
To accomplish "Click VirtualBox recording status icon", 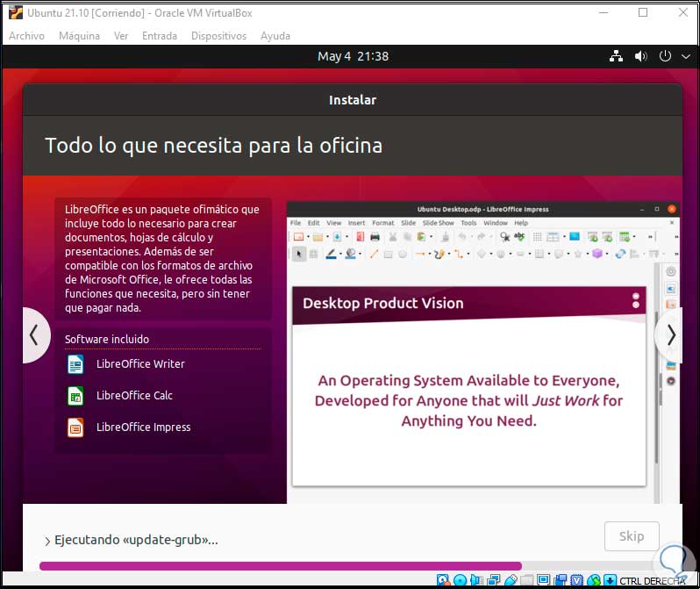I will pyautogui.click(x=561, y=579).
